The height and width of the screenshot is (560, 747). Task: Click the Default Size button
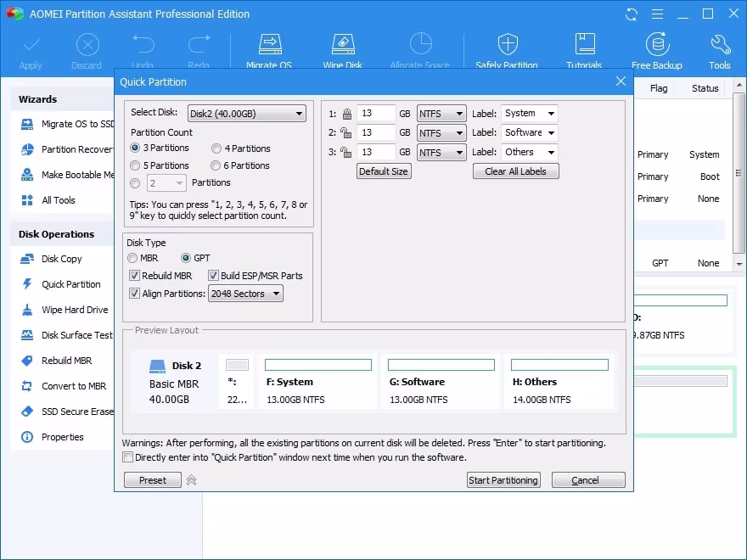tap(384, 171)
